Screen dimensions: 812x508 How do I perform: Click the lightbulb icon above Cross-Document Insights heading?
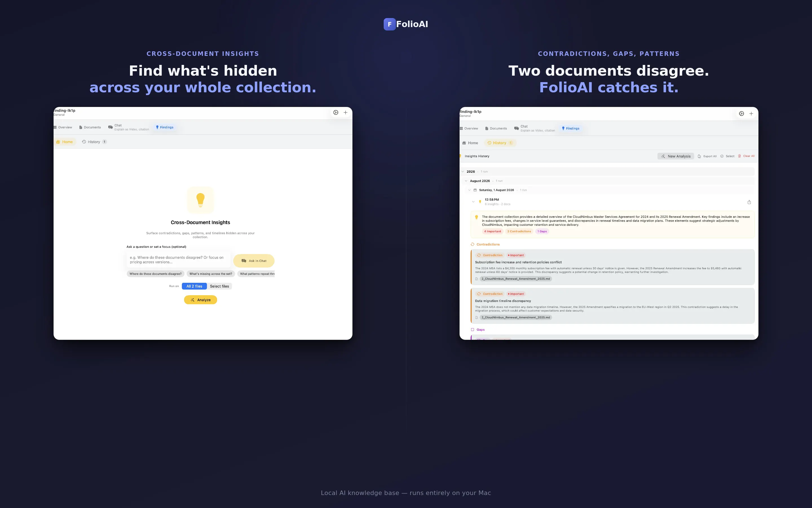(200, 200)
